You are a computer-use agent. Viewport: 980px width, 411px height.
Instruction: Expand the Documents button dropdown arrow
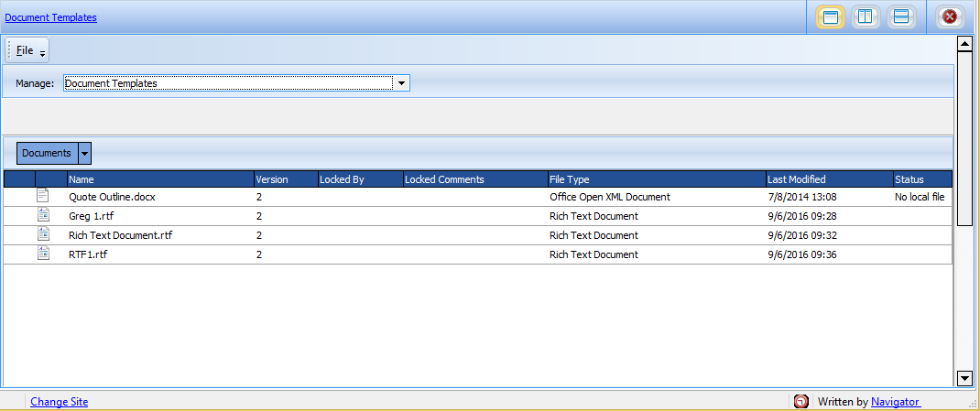(85, 153)
